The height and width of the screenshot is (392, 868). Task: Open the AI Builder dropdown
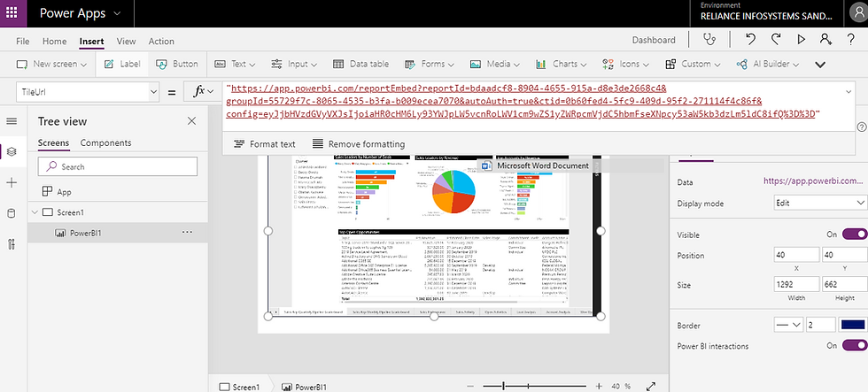click(x=769, y=64)
